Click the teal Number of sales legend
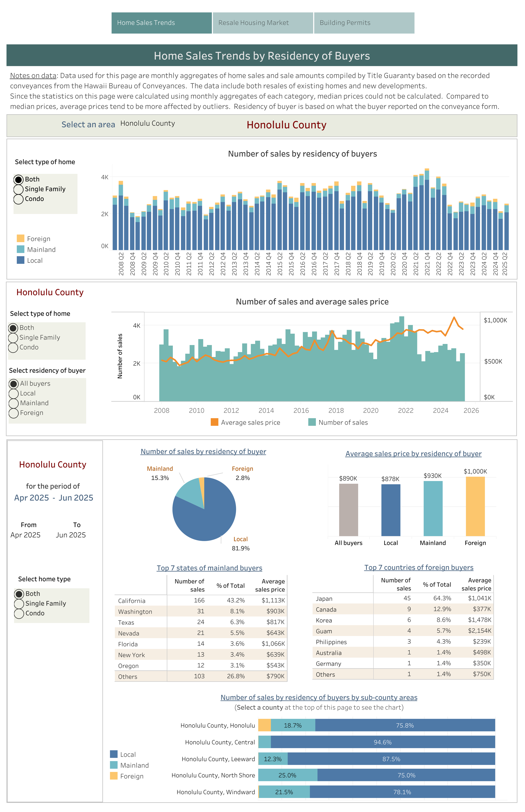 coord(312,422)
